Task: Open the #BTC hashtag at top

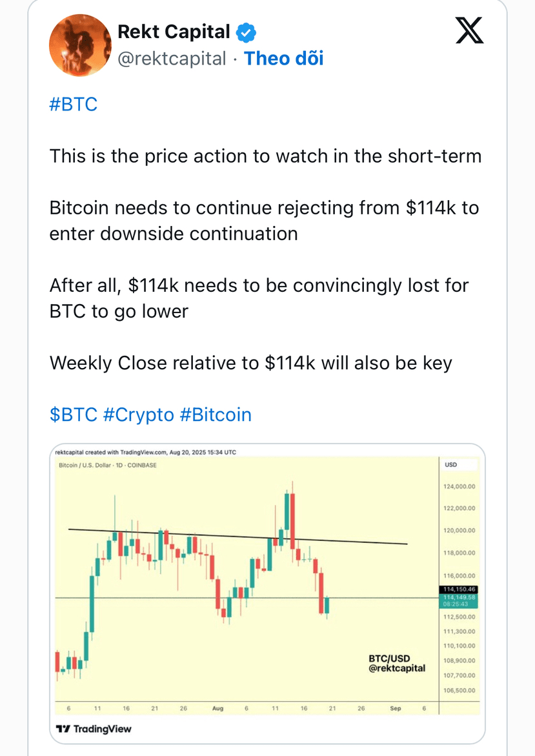Action: point(74,104)
